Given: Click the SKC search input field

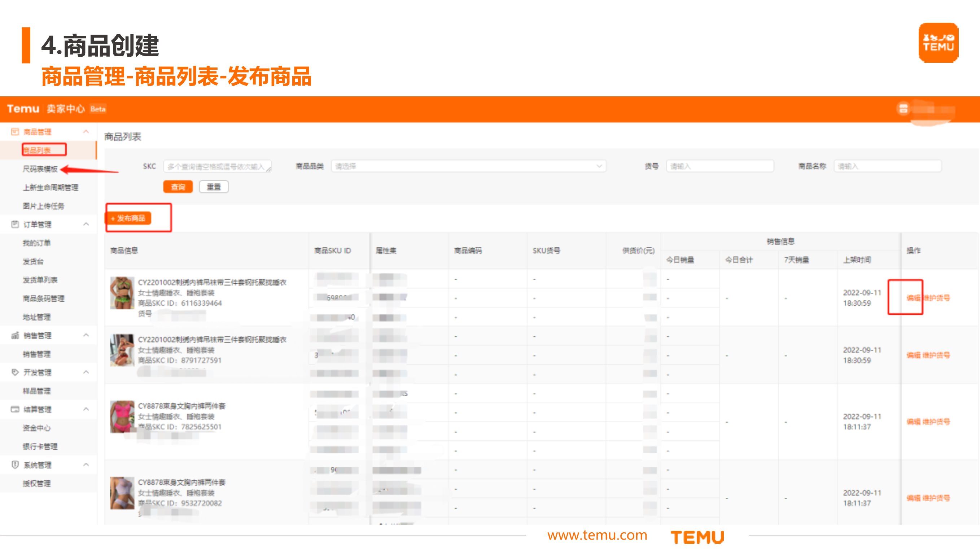Looking at the screenshot, I should point(218,166).
